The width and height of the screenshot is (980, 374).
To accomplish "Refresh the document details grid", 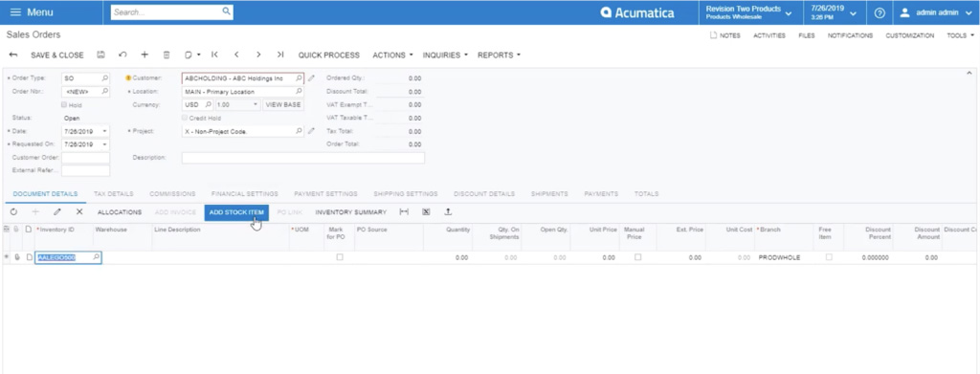I will click(13, 212).
